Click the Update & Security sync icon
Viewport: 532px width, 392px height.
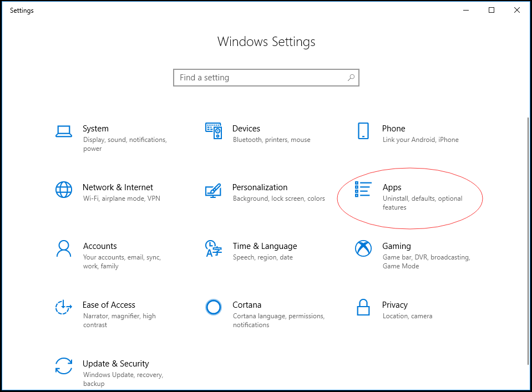63,366
